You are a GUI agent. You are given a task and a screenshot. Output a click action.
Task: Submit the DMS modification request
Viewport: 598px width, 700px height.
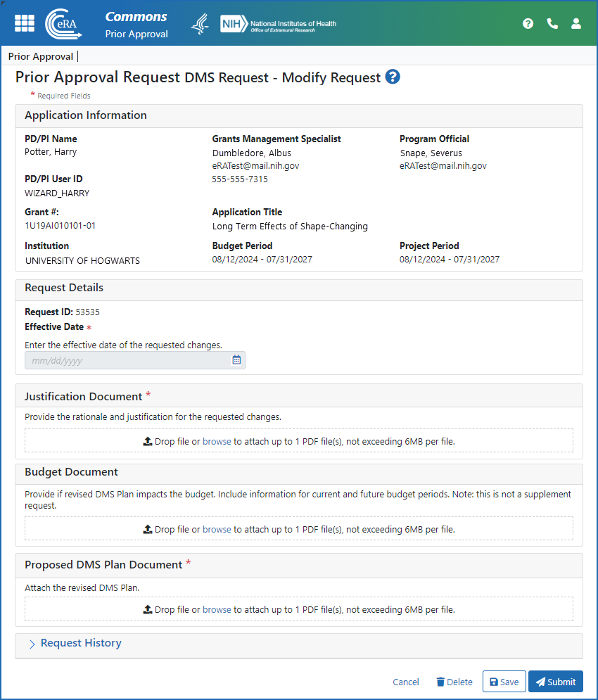pyautogui.click(x=556, y=681)
